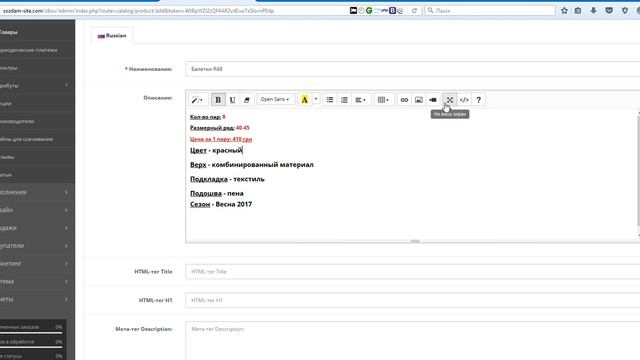Click the 'Размерный ряд: 40-45' line
640x360 pixels.
(x=220, y=128)
